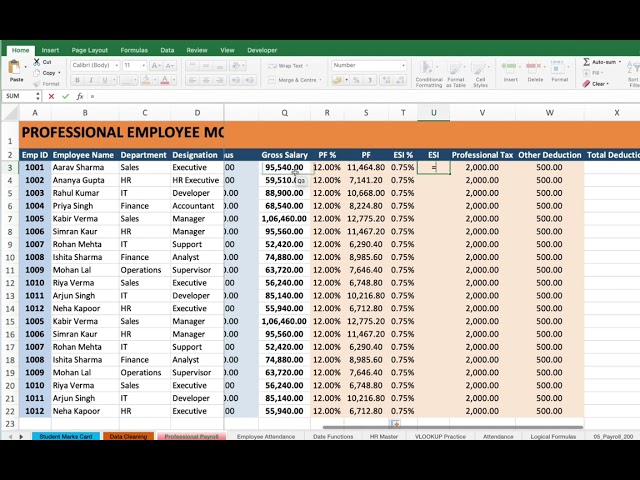Open Conditional Formatting
Screen dimensions: 640x480
pos(429,74)
